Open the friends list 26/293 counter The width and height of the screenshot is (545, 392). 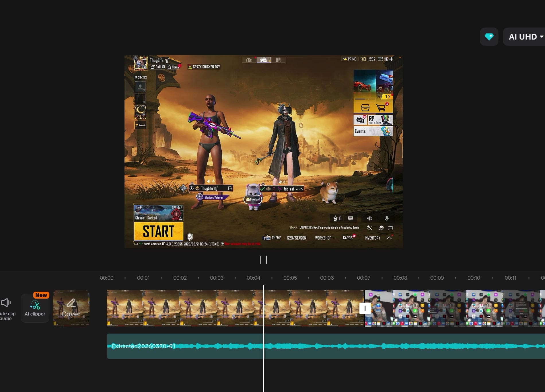click(141, 77)
